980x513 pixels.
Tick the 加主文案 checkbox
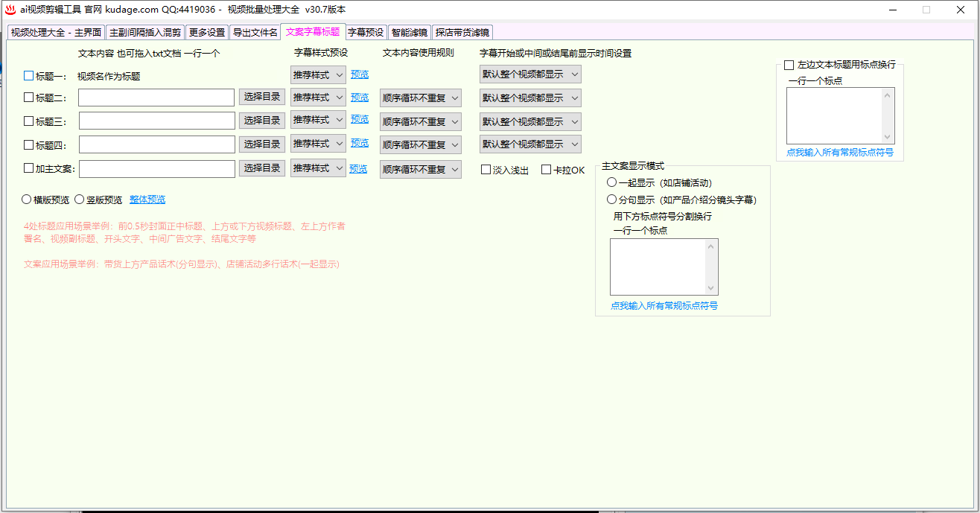[29, 168]
